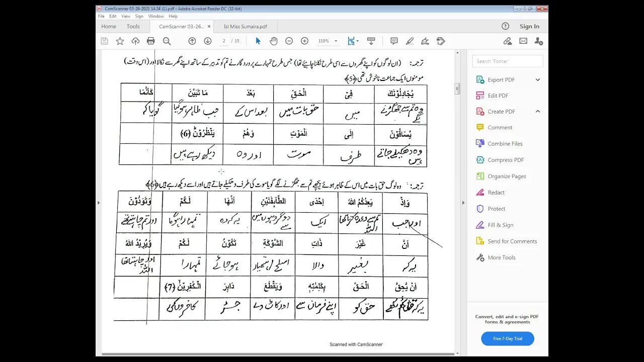Viewport: 644px width, 362px height.
Task: Click the page number input field
Action: (x=224, y=41)
